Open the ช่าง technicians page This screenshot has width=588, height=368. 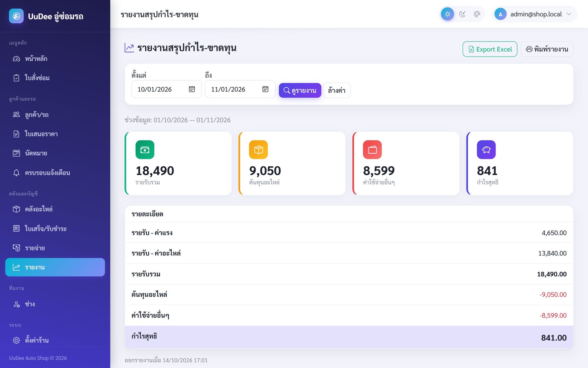(x=55, y=304)
